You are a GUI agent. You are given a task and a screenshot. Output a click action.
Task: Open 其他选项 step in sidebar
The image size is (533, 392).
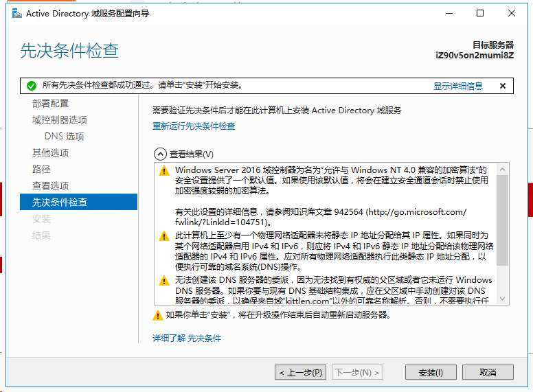pos(50,153)
